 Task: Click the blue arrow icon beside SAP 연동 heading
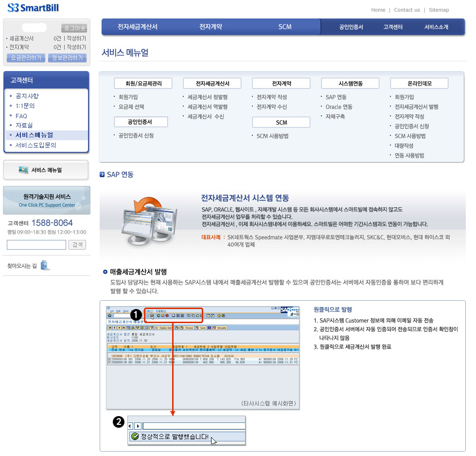coord(102,174)
